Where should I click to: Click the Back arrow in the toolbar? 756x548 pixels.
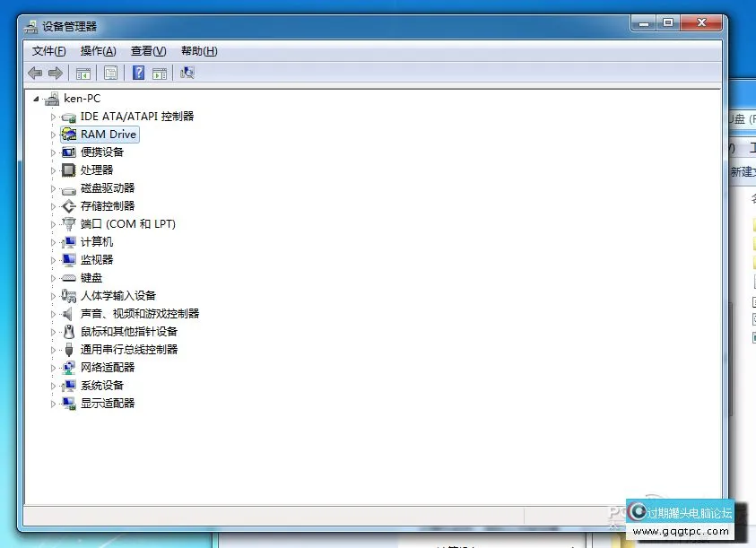[35, 74]
